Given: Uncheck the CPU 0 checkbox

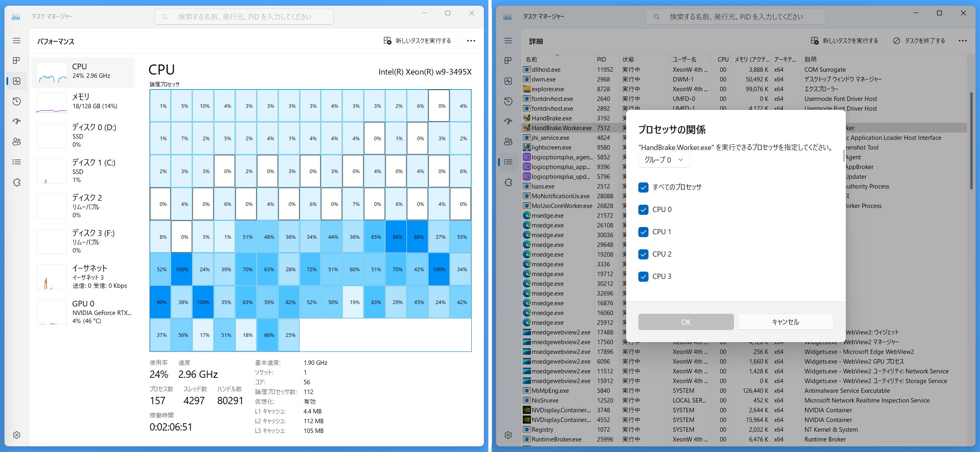Looking at the screenshot, I should click(643, 210).
